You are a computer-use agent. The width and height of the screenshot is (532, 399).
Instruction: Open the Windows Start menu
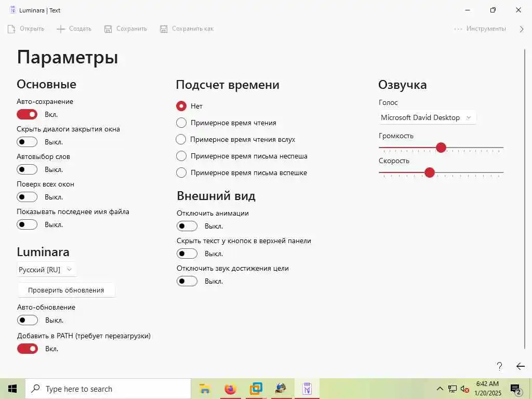[x=12, y=389]
